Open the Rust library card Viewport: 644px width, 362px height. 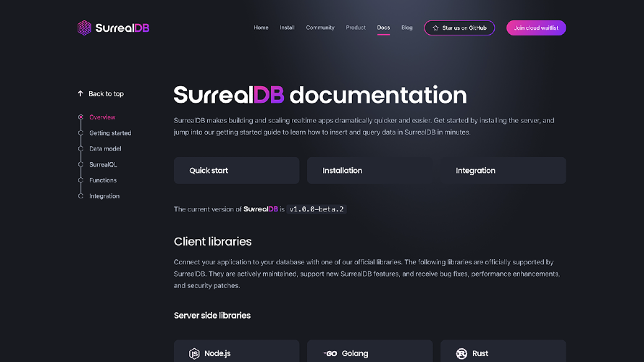(x=503, y=351)
